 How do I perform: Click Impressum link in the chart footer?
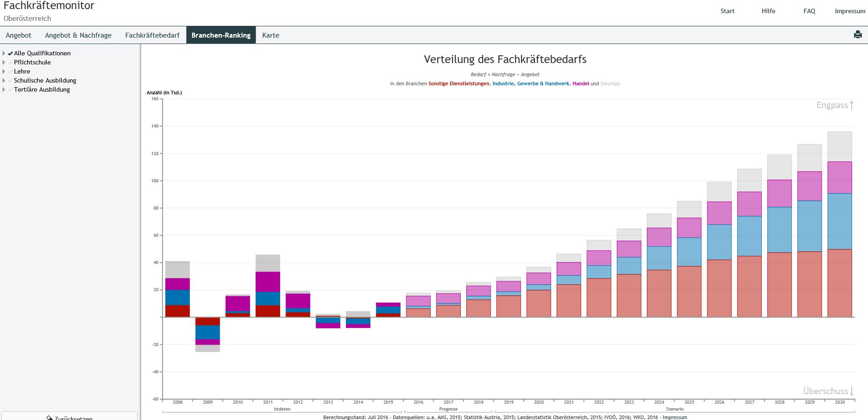point(675,417)
